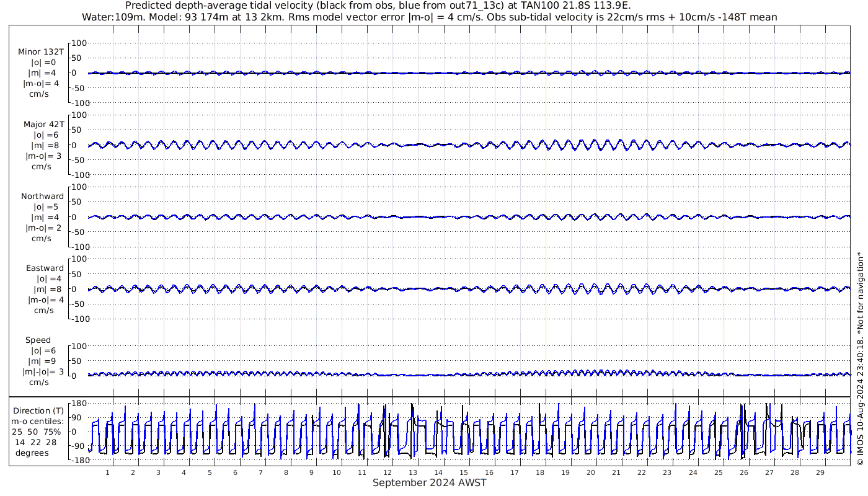
Task: Click the x-axis tick label '29'
Action: (820, 472)
